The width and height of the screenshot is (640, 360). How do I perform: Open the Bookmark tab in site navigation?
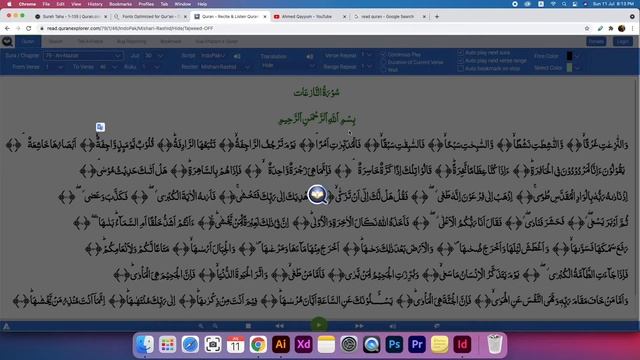click(x=171, y=41)
